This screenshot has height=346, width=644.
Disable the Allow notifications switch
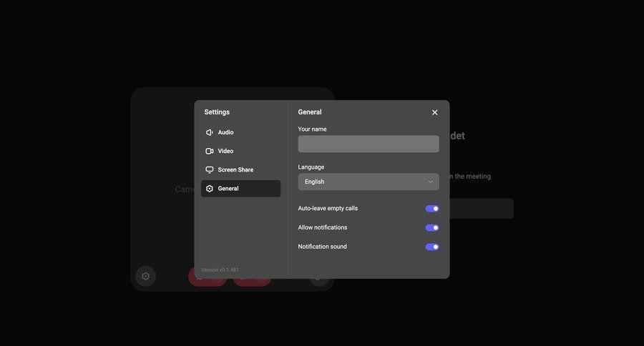pos(432,228)
